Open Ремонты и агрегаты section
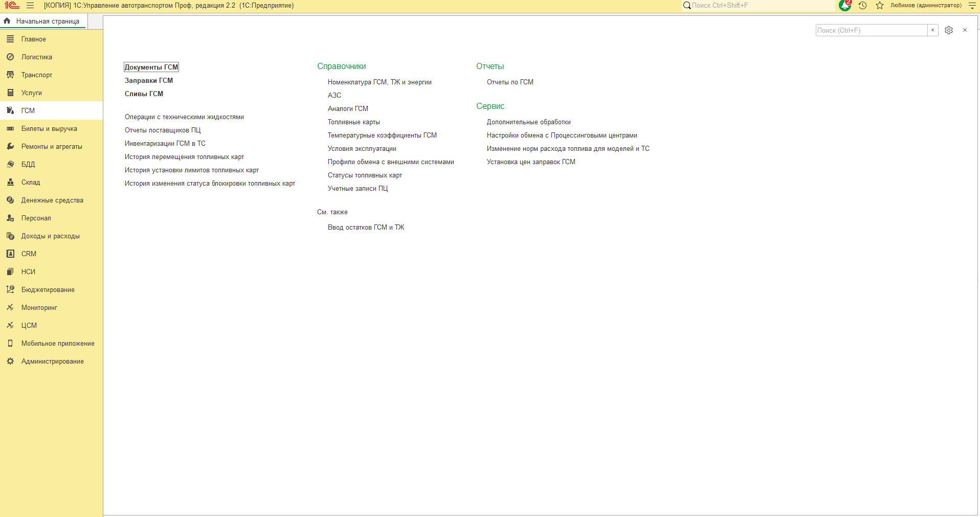Image resolution: width=980 pixels, height=517 pixels. [51, 146]
